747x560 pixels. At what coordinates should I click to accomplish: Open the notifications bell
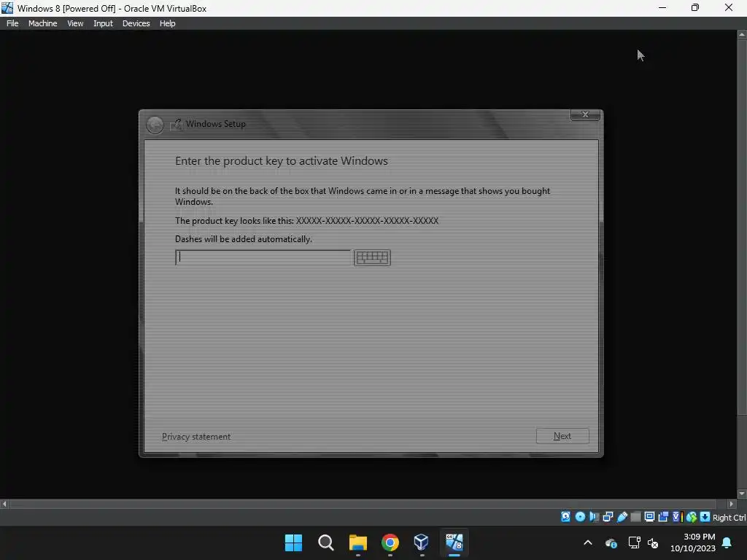(727, 542)
